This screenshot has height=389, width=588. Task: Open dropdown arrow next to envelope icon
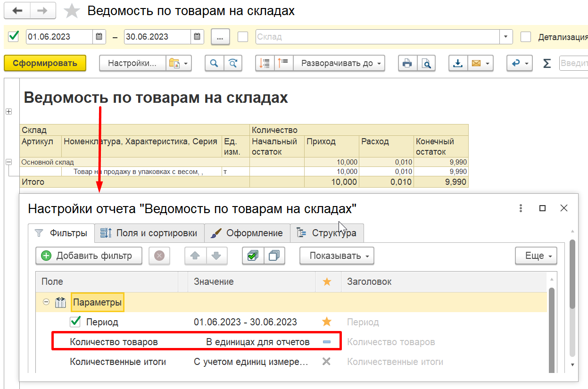(x=488, y=63)
